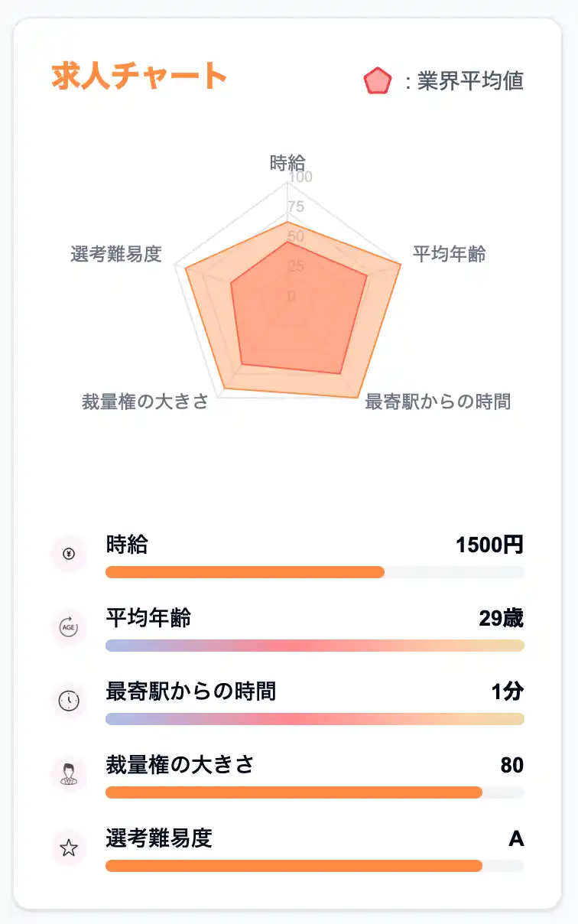This screenshot has width=578, height=924.
Task: Click the 選考難易度 progress bar
Action: click(x=294, y=866)
